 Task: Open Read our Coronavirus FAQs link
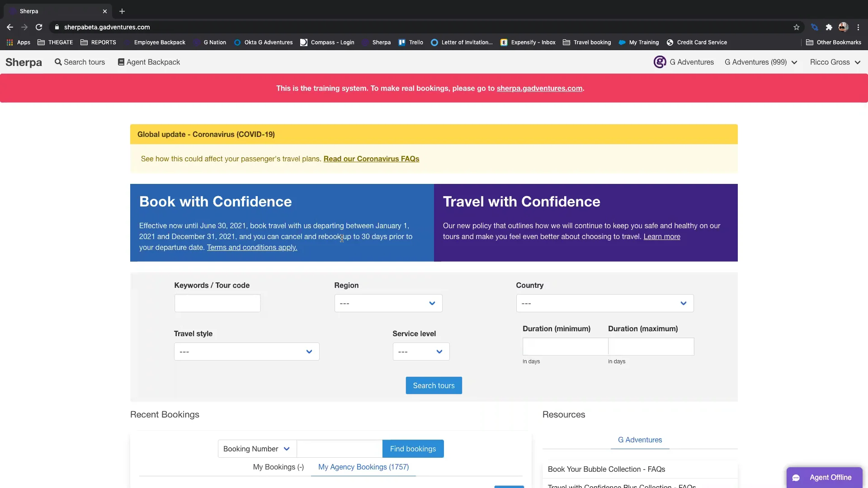pyautogui.click(x=371, y=159)
